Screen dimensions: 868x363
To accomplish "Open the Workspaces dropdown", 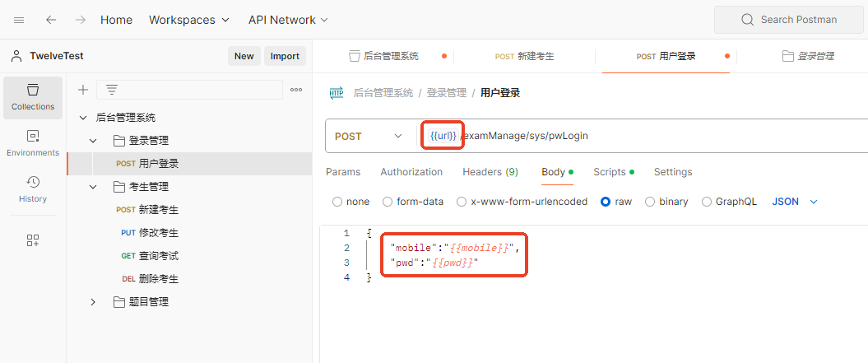I will [x=189, y=20].
